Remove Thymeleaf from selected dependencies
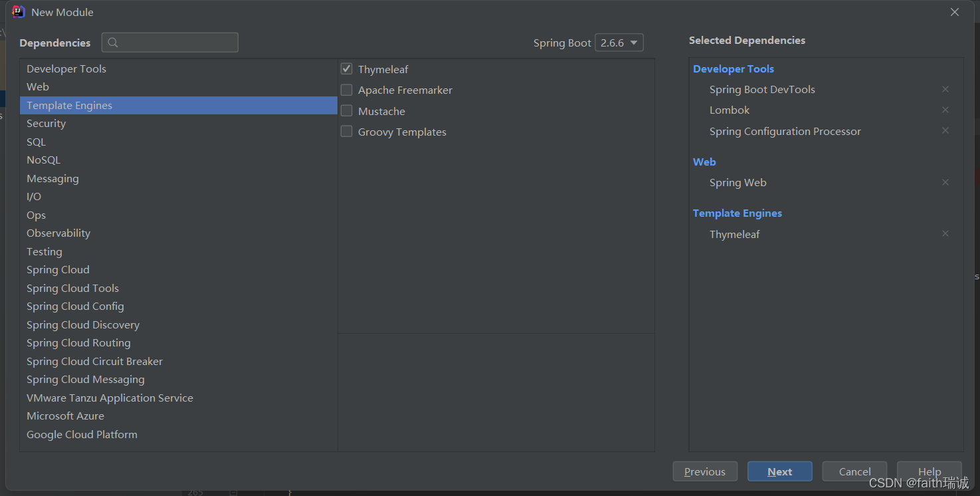980x496 pixels. pos(945,233)
